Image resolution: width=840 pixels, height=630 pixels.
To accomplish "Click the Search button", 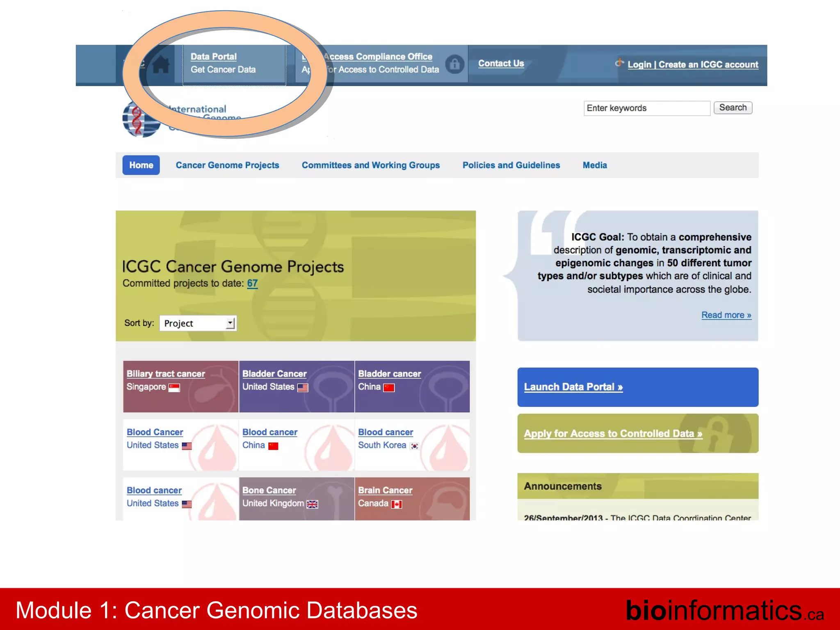I will coord(733,108).
